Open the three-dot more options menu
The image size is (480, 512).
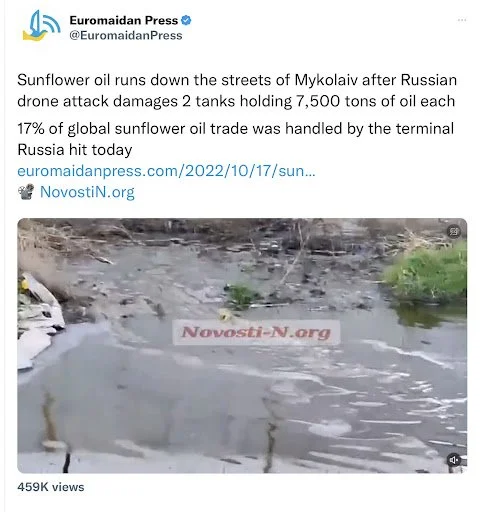[462, 20]
